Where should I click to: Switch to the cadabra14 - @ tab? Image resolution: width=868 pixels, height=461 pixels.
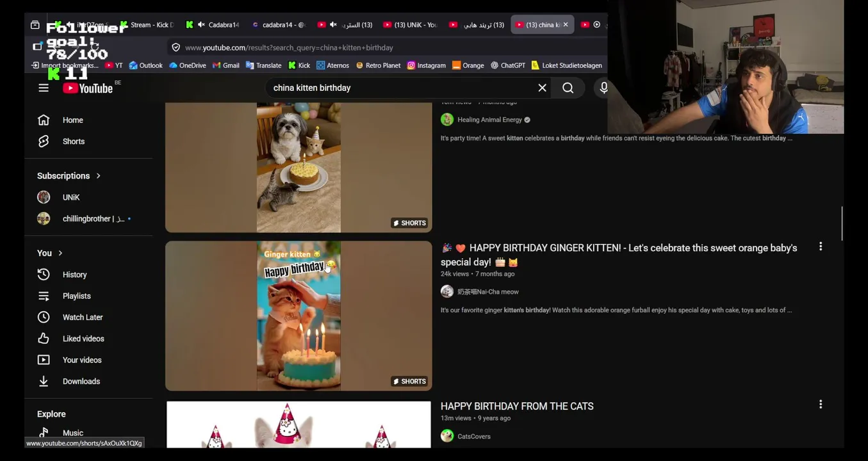[279, 25]
